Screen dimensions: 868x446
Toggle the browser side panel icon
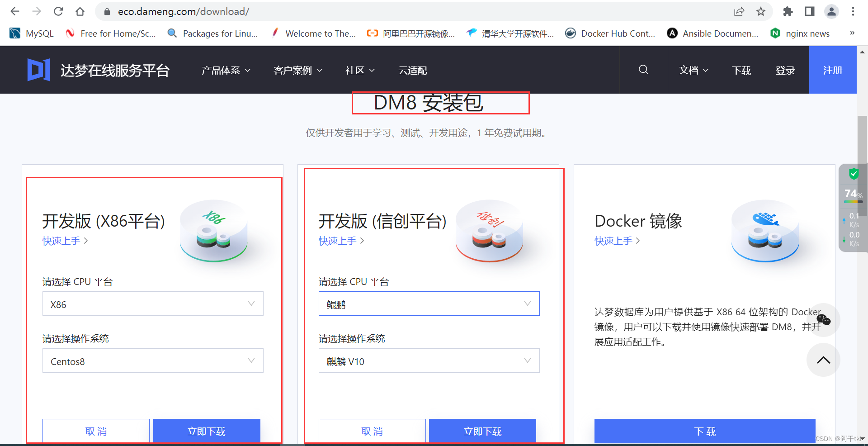[x=810, y=11]
